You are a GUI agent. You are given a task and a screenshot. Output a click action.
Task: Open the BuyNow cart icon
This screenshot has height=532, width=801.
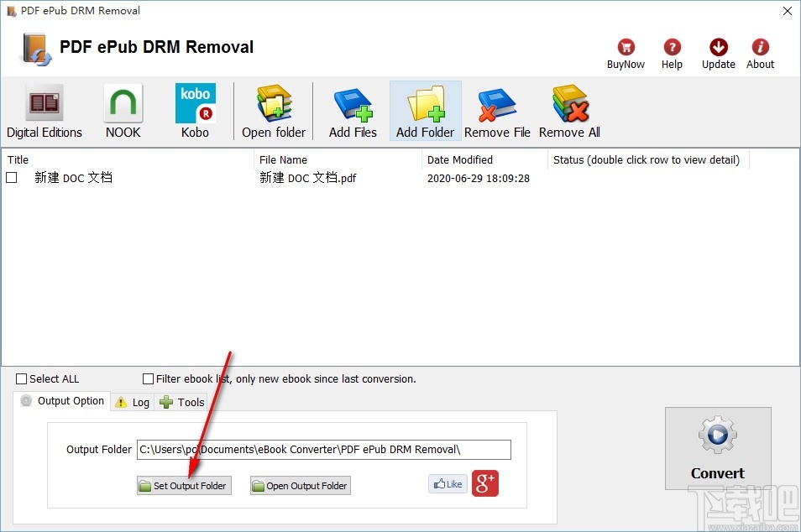pyautogui.click(x=626, y=54)
